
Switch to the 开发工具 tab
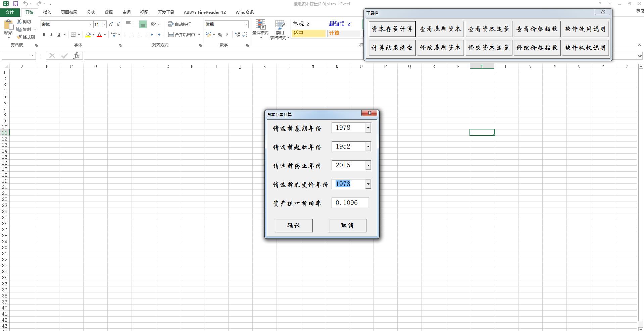tap(166, 12)
